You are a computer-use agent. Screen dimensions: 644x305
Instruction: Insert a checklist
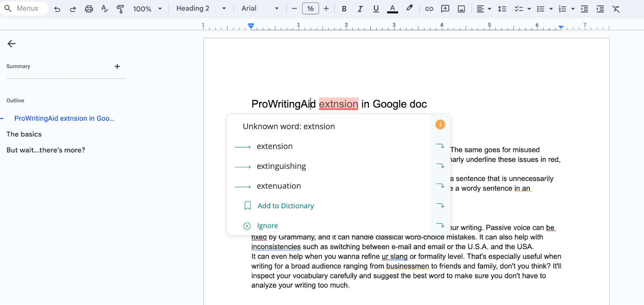pyautogui.click(x=518, y=9)
